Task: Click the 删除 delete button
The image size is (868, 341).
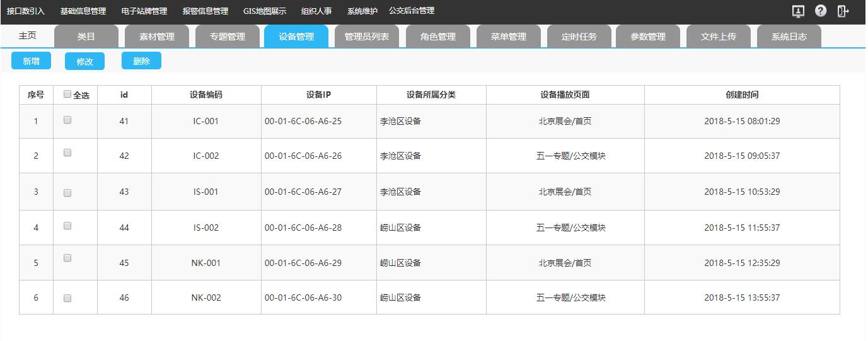Action: pyautogui.click(x=142, y=61)
